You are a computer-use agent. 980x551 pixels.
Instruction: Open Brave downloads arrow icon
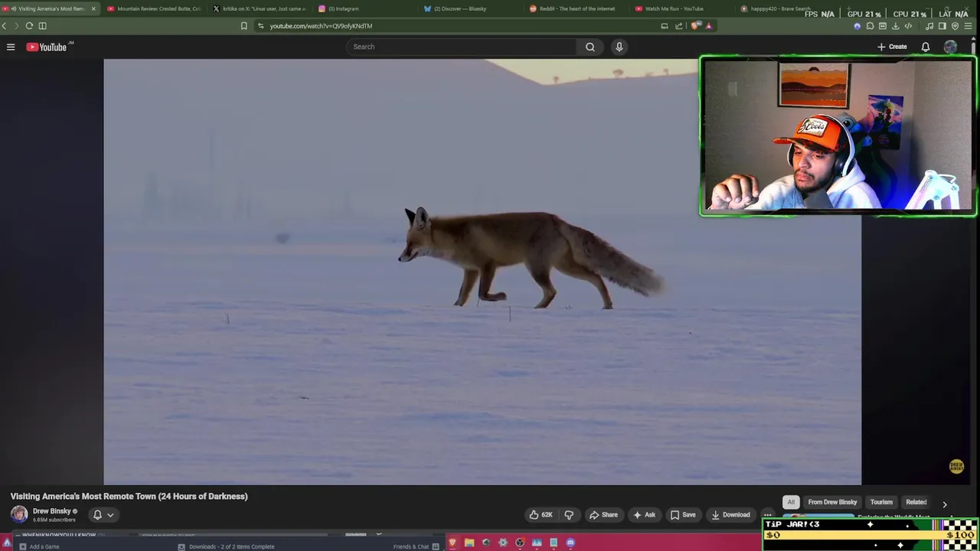click(x=895, y=26)
